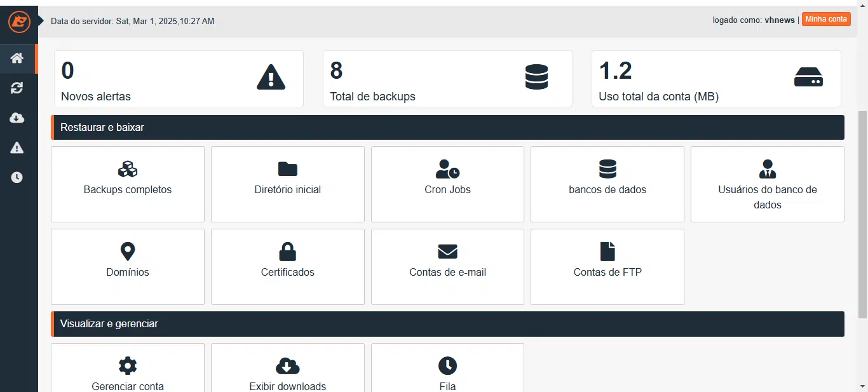The height and width of the screenshot is (392, 868).
Task: Open the cloud download sidebar icon
Action: click(x=17, y=118)
